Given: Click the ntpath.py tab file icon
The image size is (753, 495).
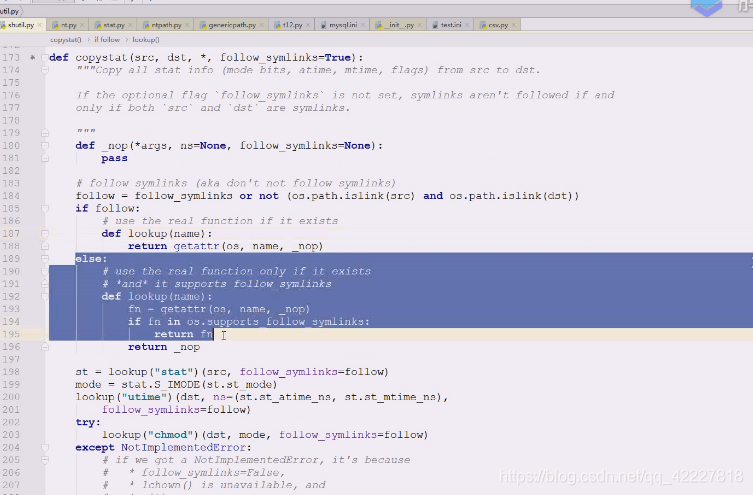Looking at the screenshot, I should pos(146,25).
